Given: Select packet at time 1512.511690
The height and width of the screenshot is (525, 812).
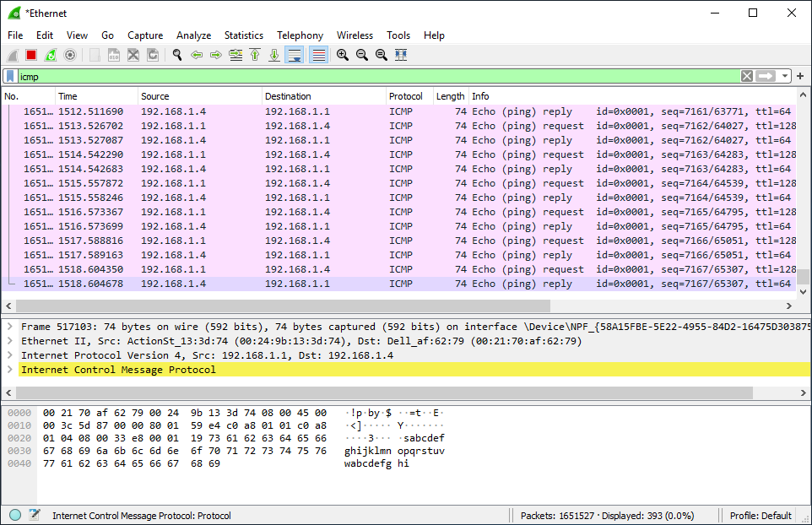Looking at the screenshot, I should tap(398, 111).
